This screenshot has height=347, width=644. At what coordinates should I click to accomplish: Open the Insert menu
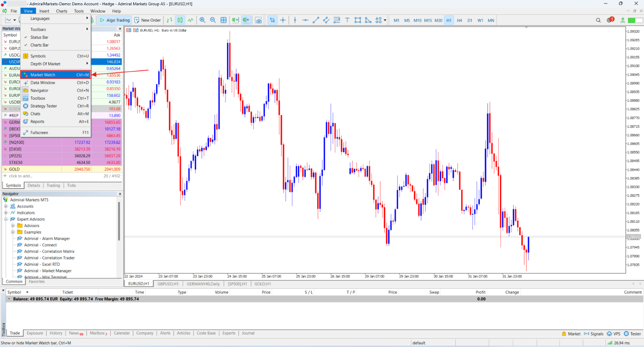click(x=44, y=11)
